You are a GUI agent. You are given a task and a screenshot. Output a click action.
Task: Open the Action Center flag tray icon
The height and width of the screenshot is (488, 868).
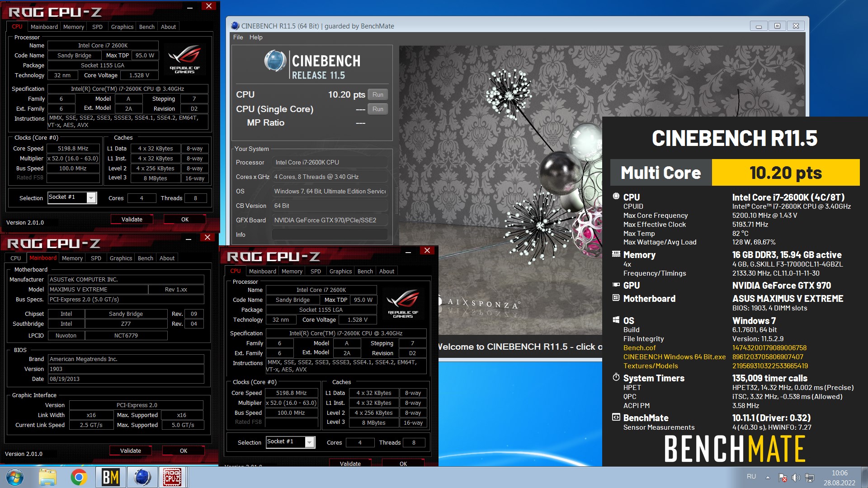(783, 477)
